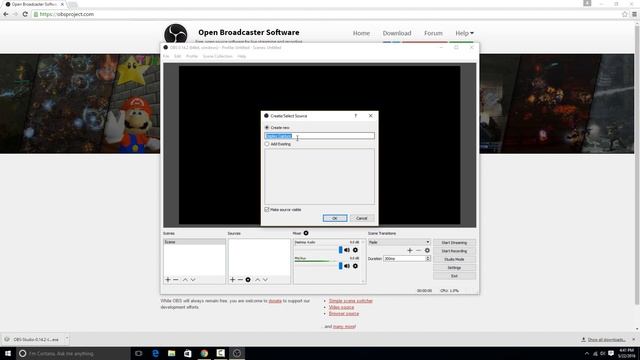This screenshot has width=640, height=360.
Task: Add a new scene with plus icon
Action: click(x=168, y=280)
